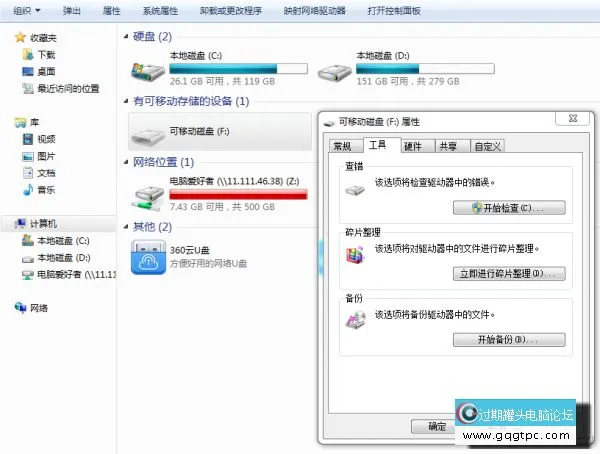
Task: Click 弹出 in the toolbar
Action: [x=72, y=11]
